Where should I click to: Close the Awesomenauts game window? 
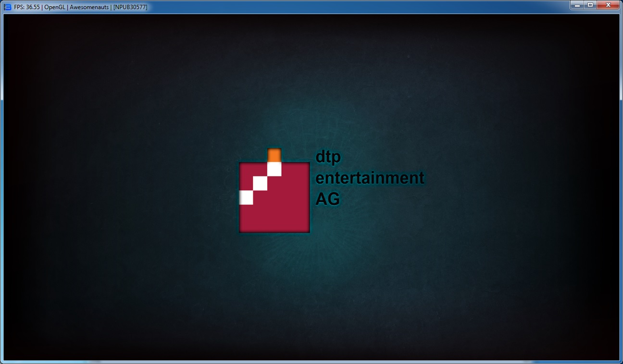point(608,5)
